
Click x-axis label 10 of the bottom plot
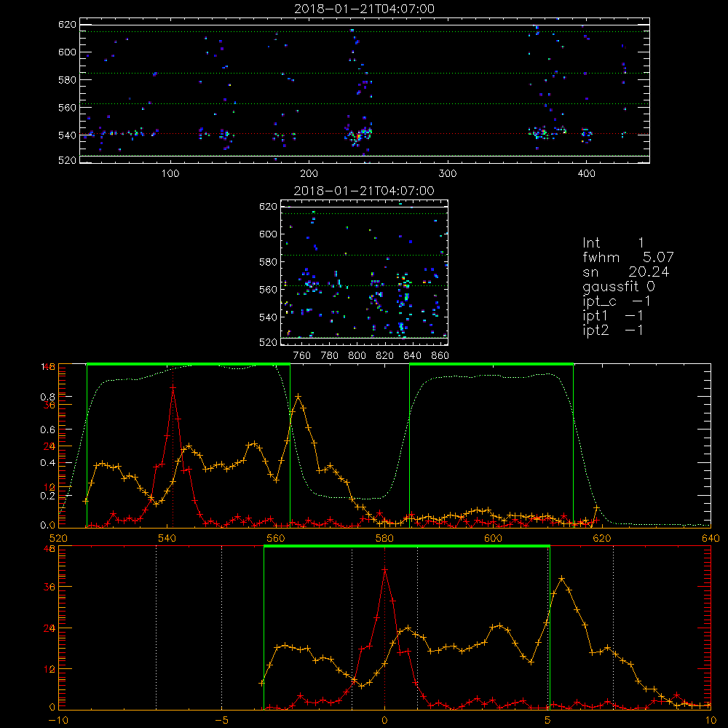(711, 721)
